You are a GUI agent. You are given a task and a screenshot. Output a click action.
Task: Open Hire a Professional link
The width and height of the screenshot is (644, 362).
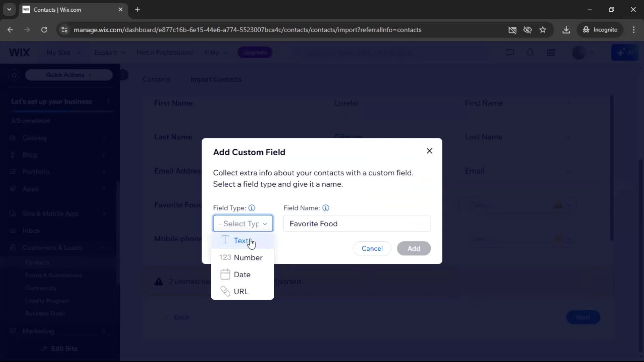pyautogui.click(x=165, y=53)
